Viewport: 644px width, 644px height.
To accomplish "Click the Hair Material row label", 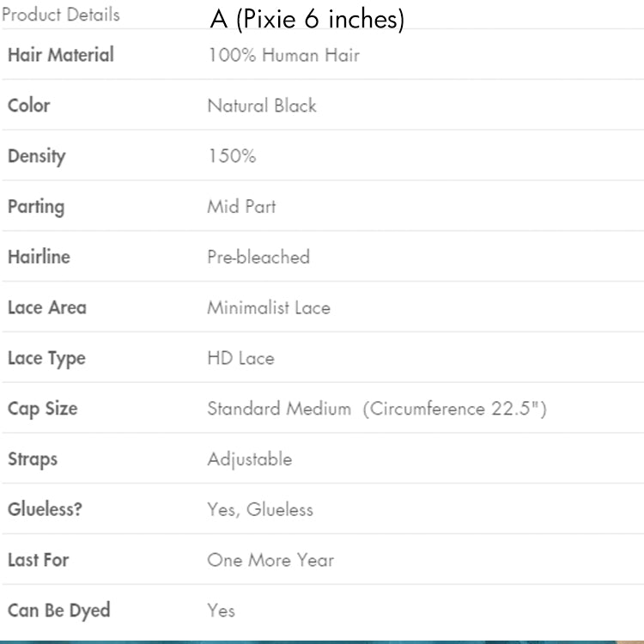I will pos(61,55).
